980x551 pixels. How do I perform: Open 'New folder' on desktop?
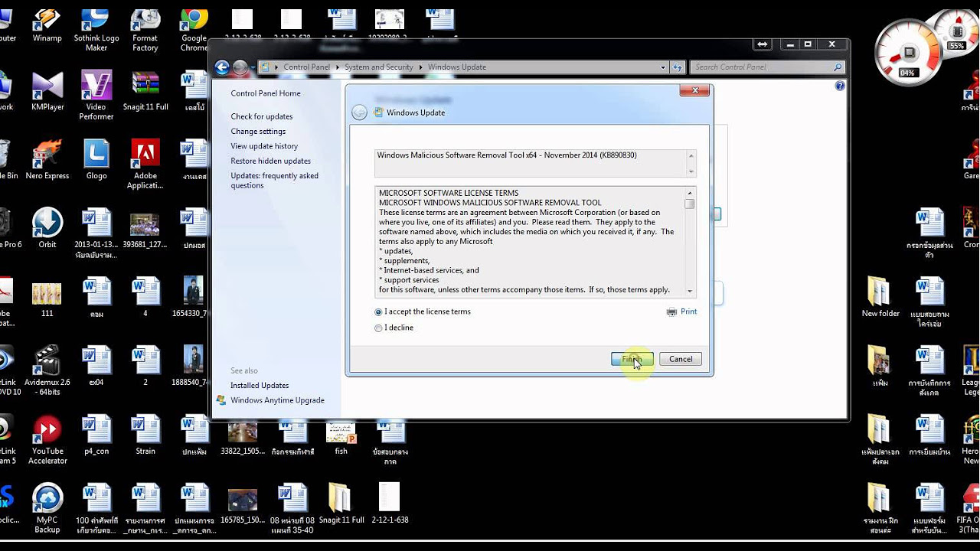pos(880,297)
